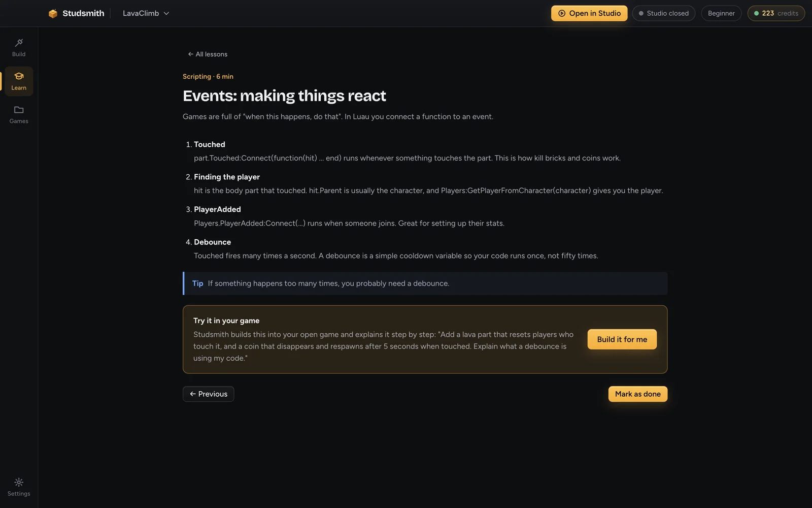Click the 'Finding the player' step heading
This screenshot has width=812, height=508.
coord(227,177)
